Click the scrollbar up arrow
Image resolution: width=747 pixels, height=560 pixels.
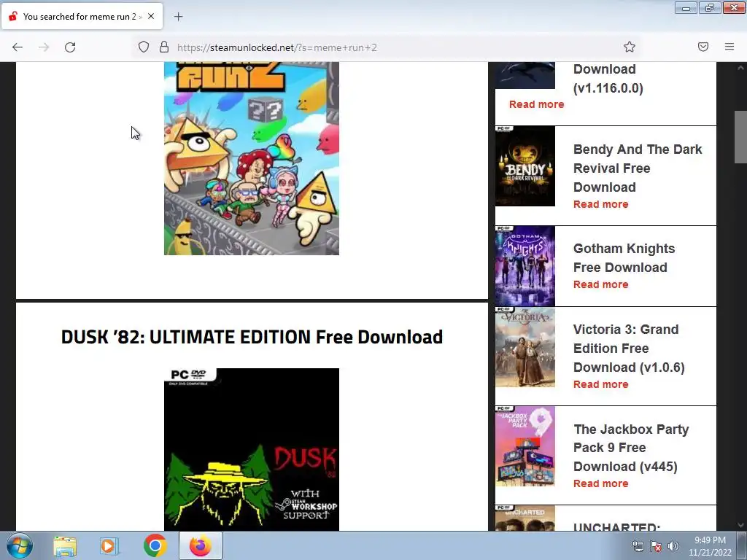tap(740, 68)
